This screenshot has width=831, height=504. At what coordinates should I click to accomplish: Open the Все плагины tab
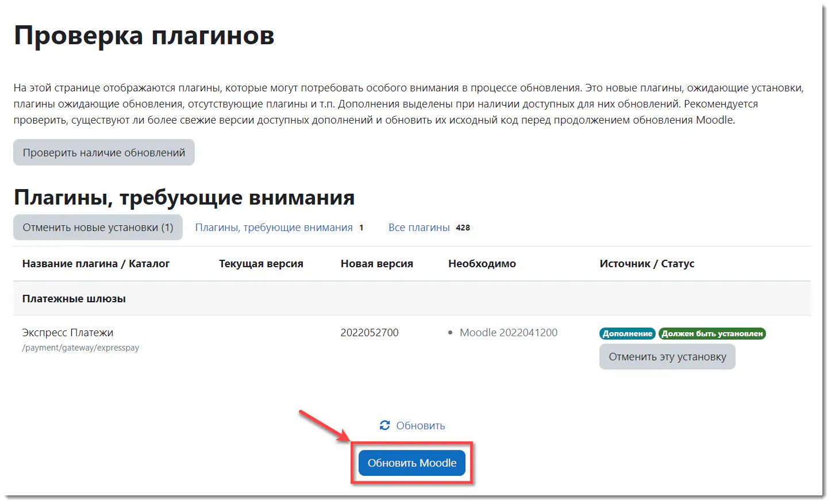420,227
